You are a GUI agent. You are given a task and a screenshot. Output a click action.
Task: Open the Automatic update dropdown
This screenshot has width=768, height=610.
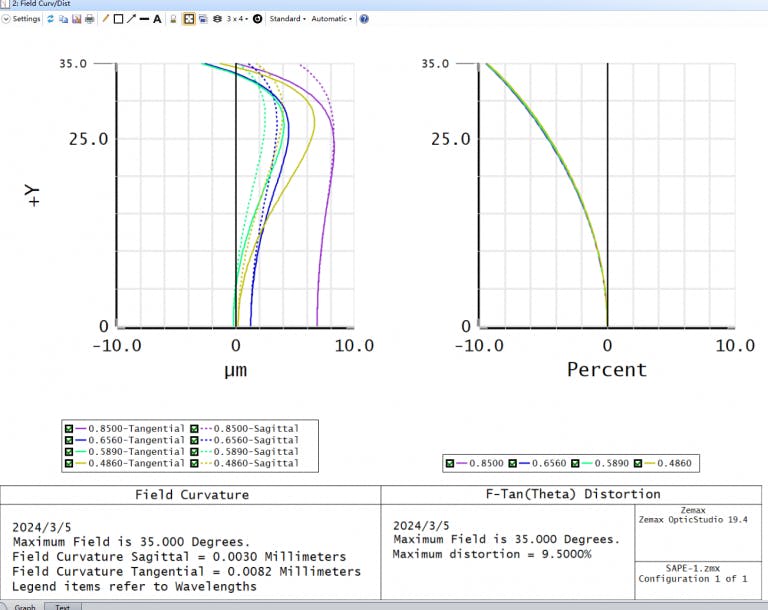331,19
